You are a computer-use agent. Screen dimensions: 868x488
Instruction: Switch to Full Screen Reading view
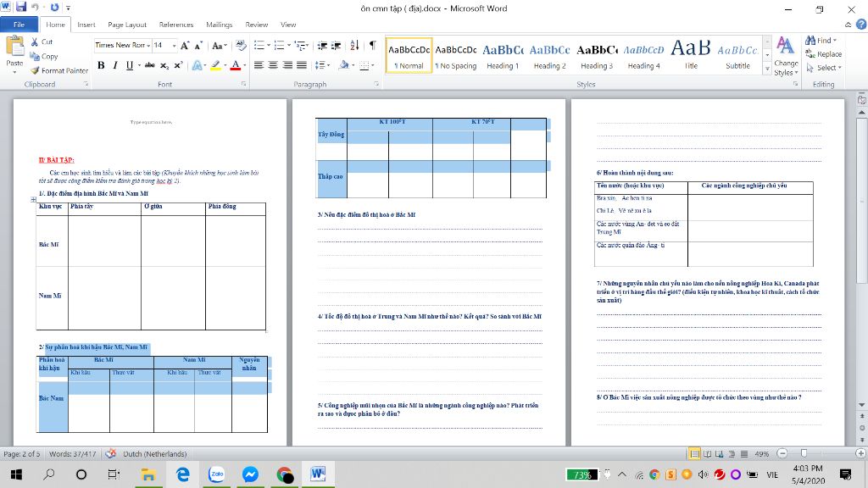(707, 454)
